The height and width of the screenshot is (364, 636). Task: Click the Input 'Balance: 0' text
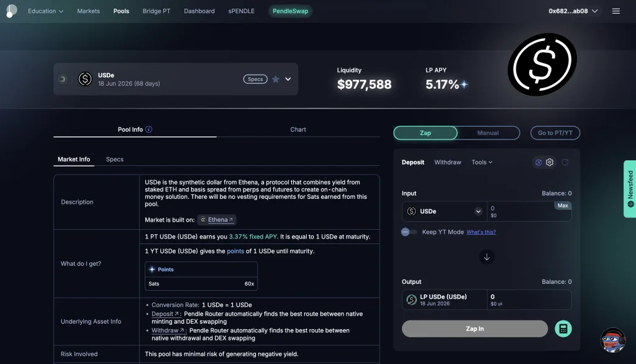tap(556, 193)
